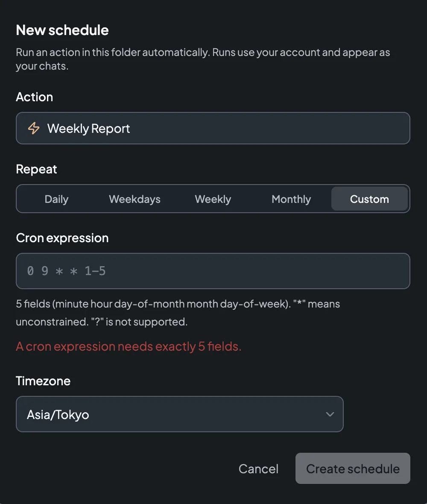Click the Timezone dropdown chevron arrow
The height and width of the screenshot is (504, 427).
click(330, 414)
